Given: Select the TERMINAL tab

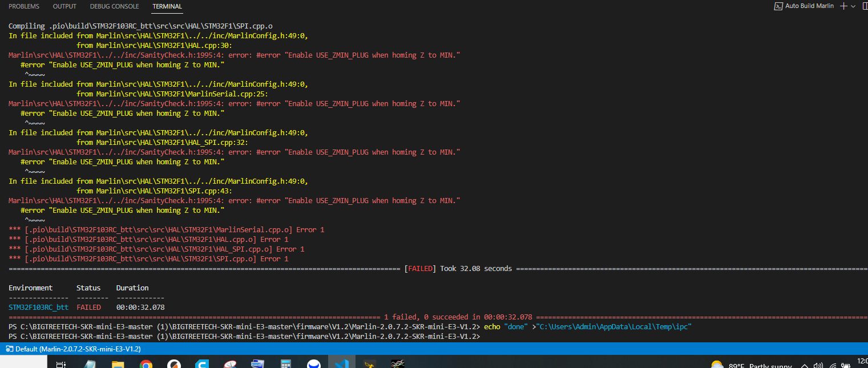Looking at the screenshot, I should coord(167,6).
